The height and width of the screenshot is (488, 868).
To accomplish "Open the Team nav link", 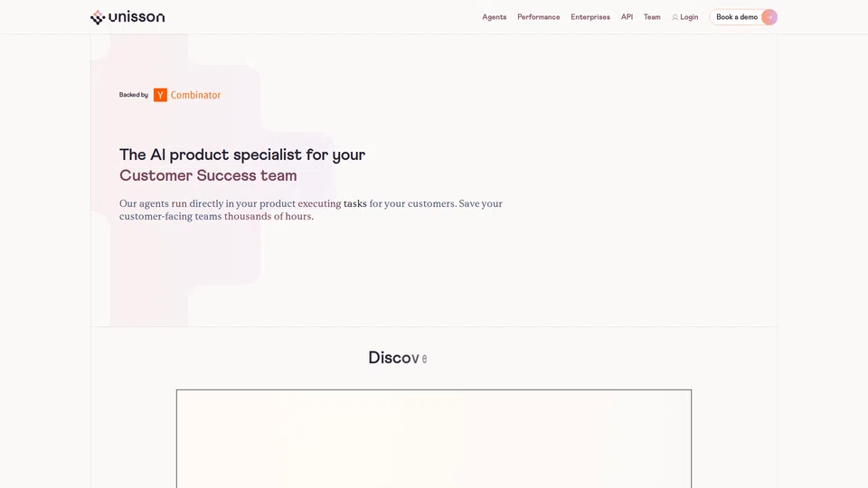I will click(x=652, y=17).
